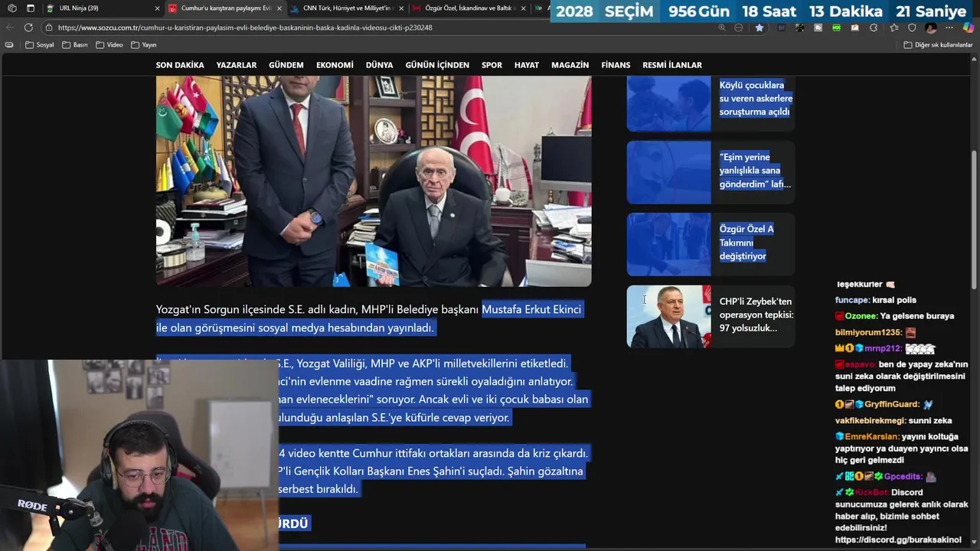Click the user profile avatar
980x551 pixels.
tap(931, 28)
